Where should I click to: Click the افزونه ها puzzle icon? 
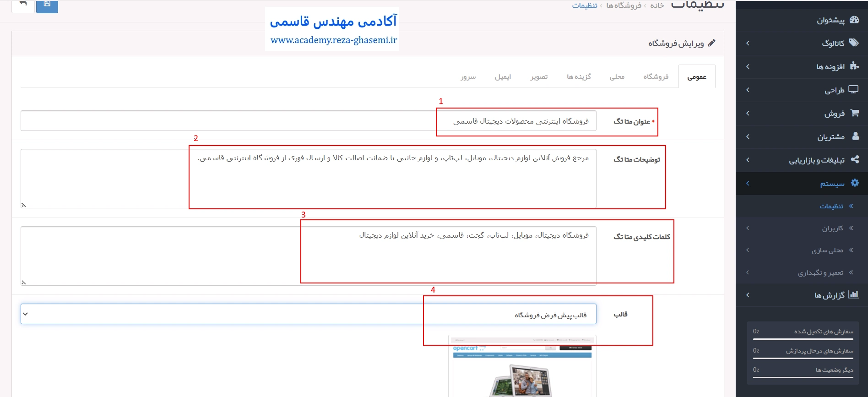854,66
